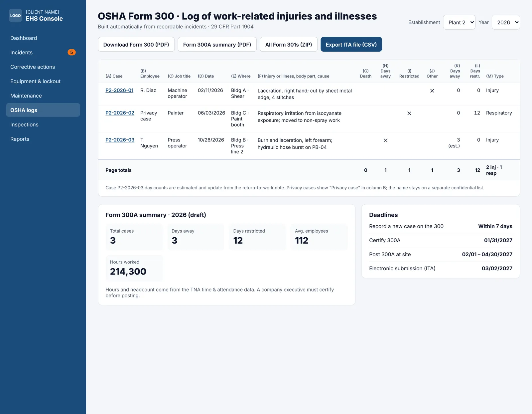The height and width of the screenshot is (414, 532).
Task: Open case link P2-2026-01
Action: tap(119, 91)
